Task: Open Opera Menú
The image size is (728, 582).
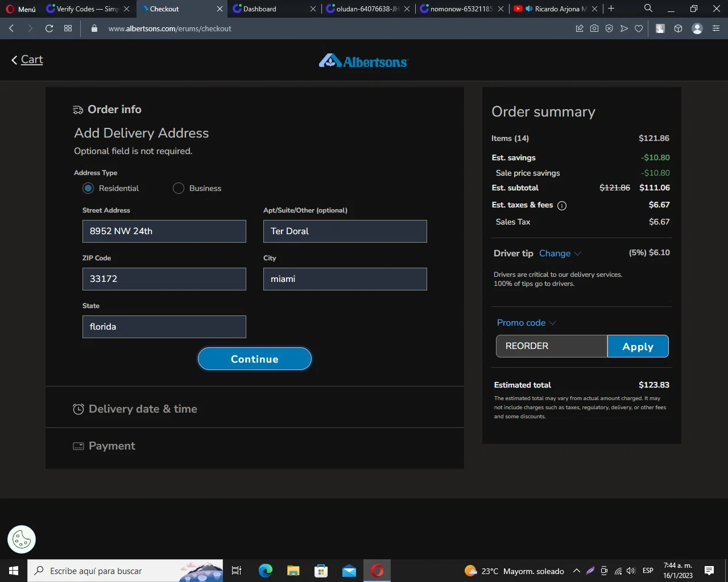Action: pyautogui.click(x=21, y=9)
